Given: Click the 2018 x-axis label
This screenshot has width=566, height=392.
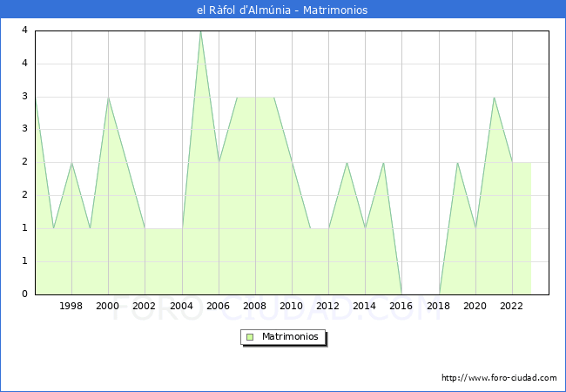Looking at the screenshot, I should [439, 306].
